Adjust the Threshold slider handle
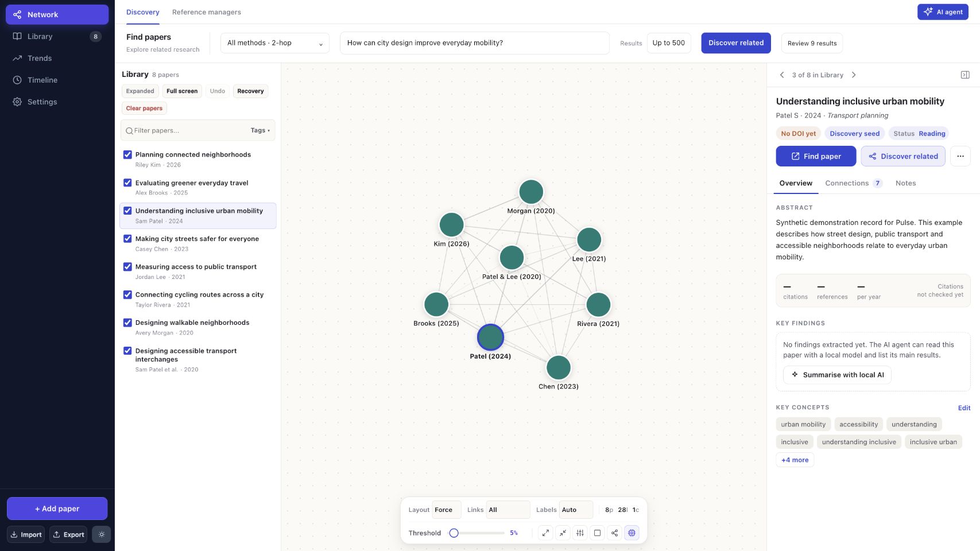980x551 pixels. coord(454,533)
